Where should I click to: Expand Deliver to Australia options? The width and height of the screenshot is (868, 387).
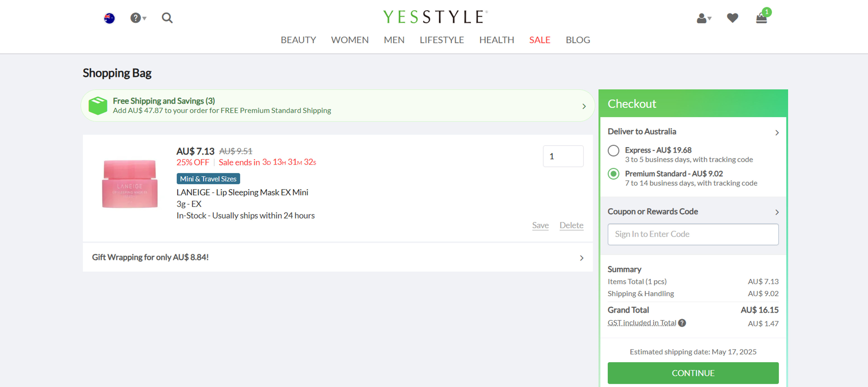[x=693, y=132]
